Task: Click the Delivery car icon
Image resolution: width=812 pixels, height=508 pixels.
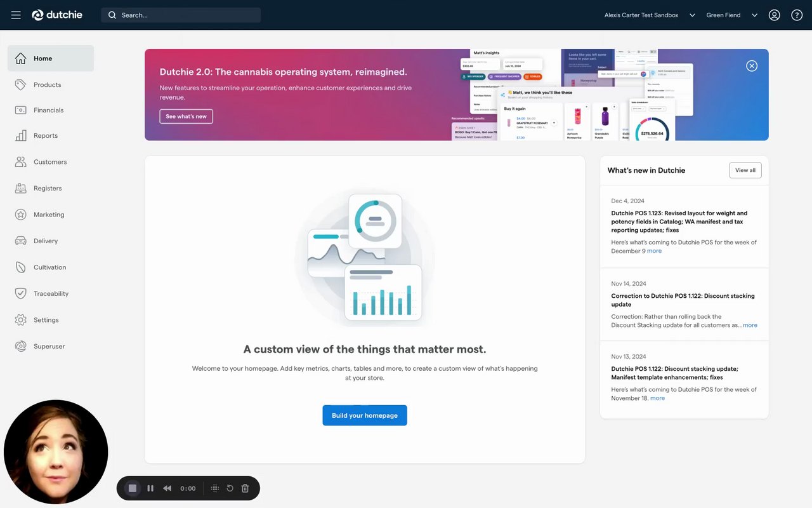Action: click(x=21, y=241)
